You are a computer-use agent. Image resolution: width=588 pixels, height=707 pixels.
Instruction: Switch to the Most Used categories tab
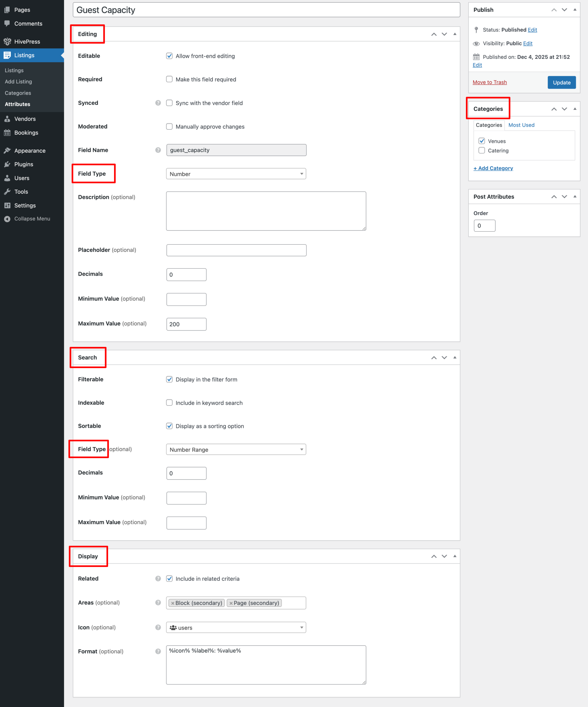tap(521, 125)
